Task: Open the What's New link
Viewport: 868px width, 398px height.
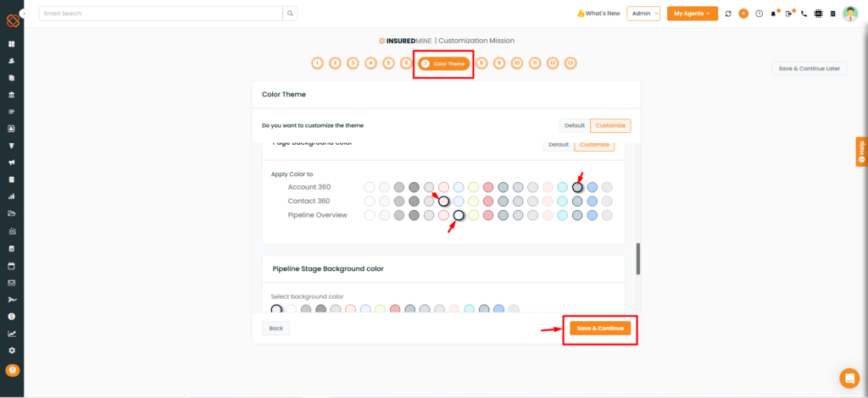Action: pos(598,14)
